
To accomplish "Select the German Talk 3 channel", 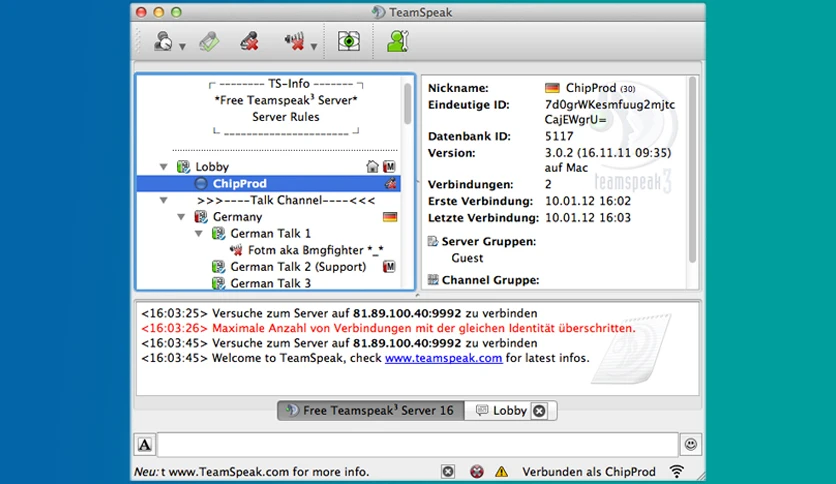I will (269, 283).
